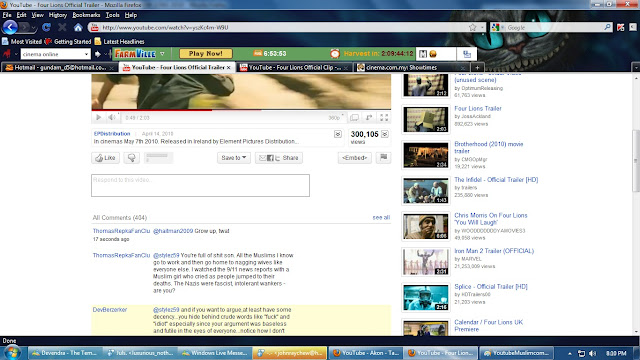Screen dimensions: 640x360
Task: Click the harvest alarm clock icon
Action: click(x=335, y=53)
